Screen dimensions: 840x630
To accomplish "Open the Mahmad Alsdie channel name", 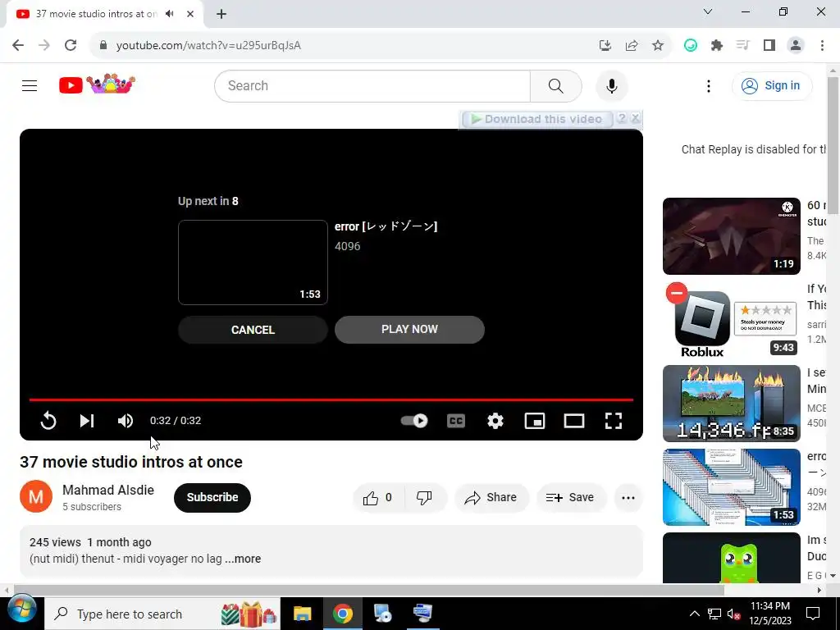I will click(x=108, y=490).
